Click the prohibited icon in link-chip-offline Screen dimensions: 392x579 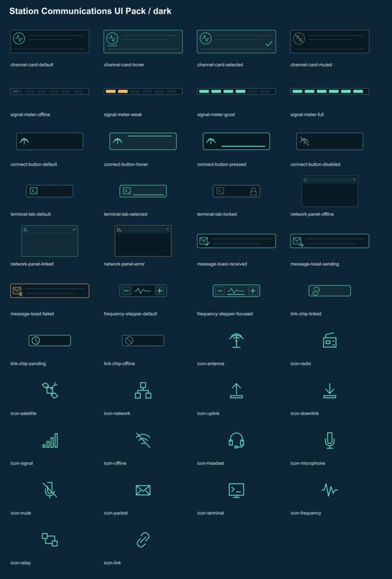pyautogui.click(x=129, y=340)
